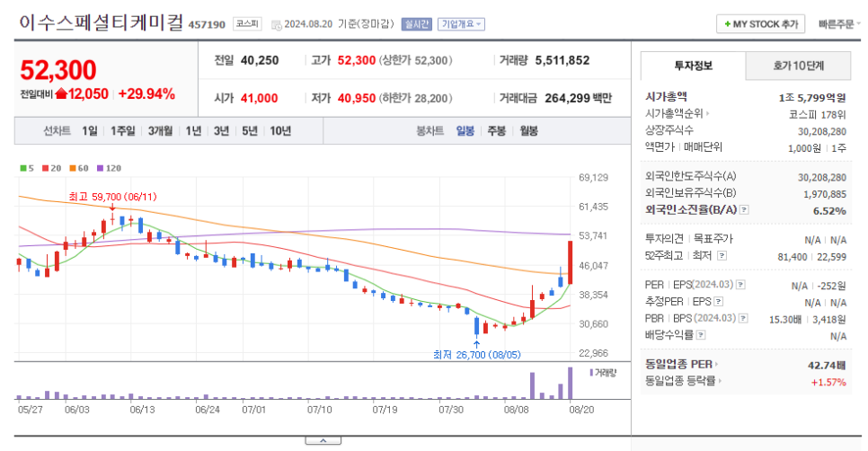
Task: Switch to the 호가10단계 tab
Action: 798,66
